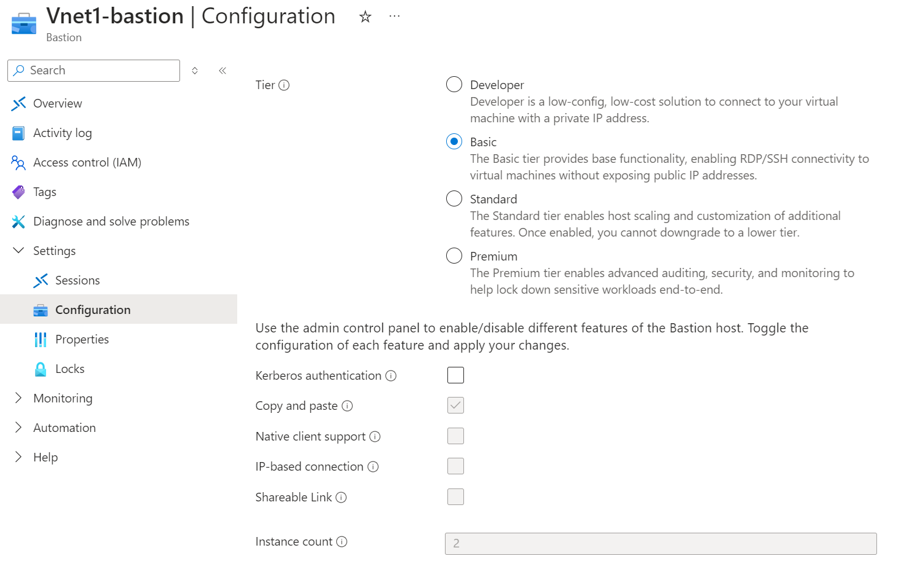Click the Tier info icon
Image resolution: width=904 pixels, height=588 pixels.
click(284, 85)
